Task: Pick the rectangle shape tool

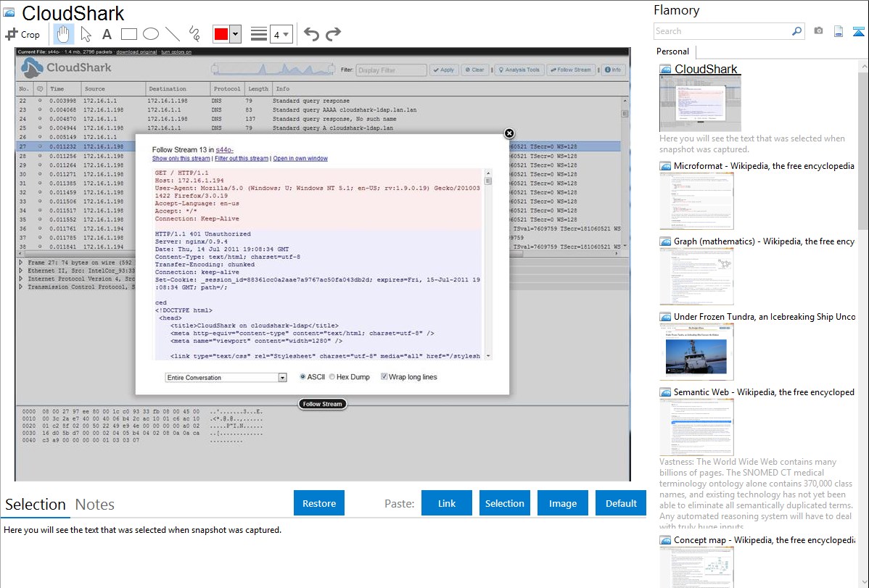Action: tap(128, 34)
